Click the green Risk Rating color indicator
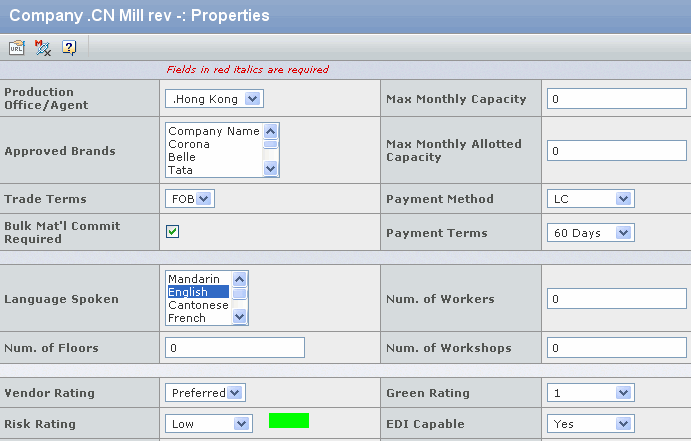 [289, 421]
